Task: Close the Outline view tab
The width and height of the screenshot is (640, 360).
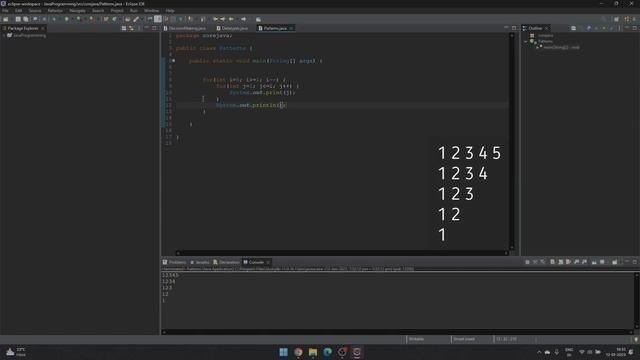Action: coord(547,28)
